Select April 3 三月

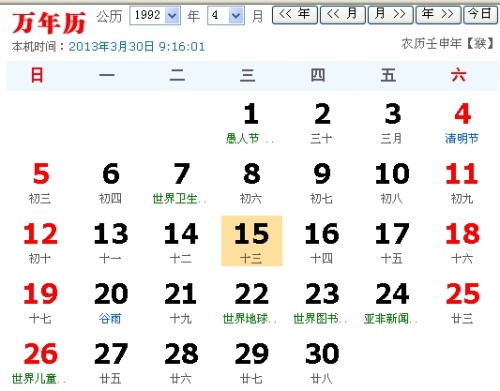pyautogui.click(x=392, y=123)
